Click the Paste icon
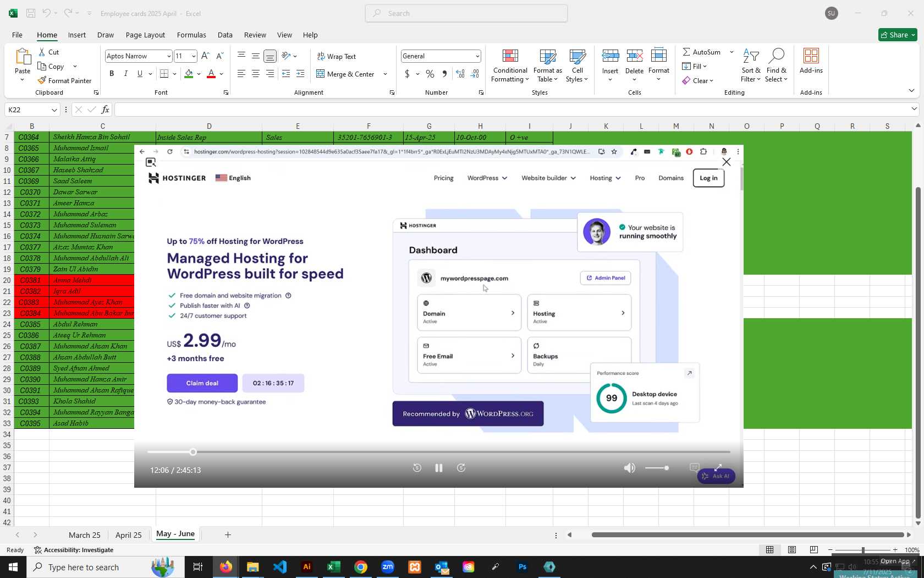 [x=23, y=57]
